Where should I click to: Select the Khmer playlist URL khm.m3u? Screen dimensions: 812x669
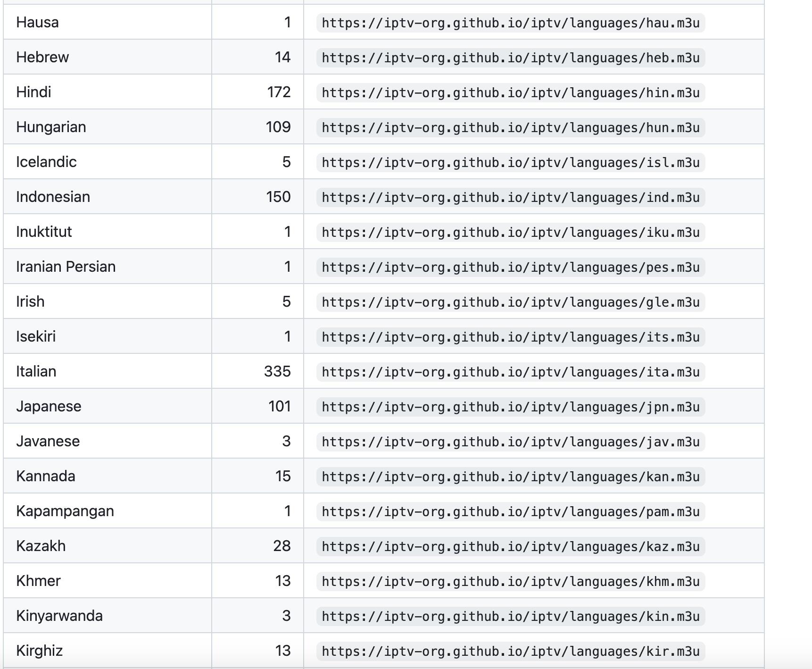[x=511, y=581]
